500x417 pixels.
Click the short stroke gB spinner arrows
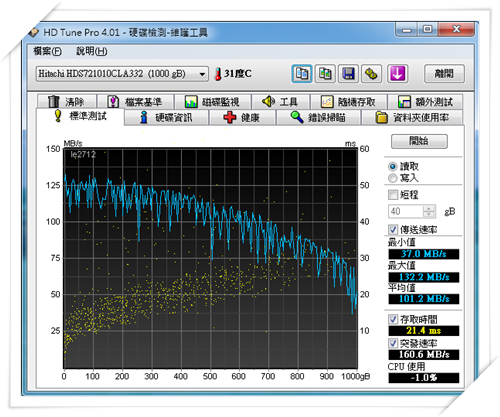429,211
